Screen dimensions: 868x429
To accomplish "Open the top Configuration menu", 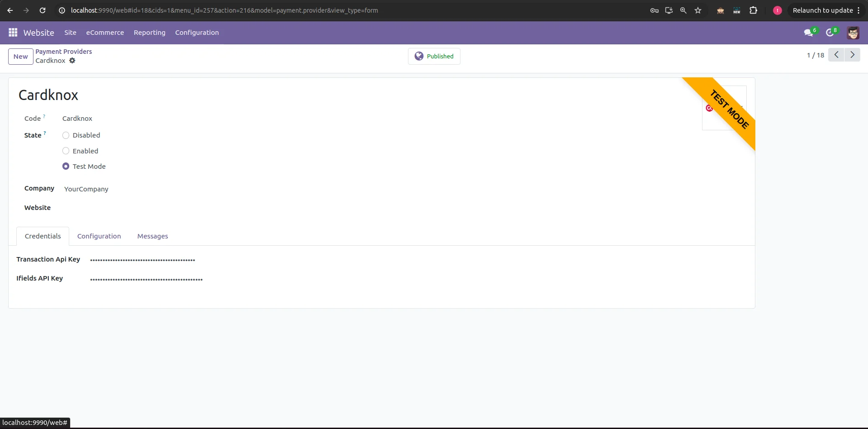I will [197, 33].
